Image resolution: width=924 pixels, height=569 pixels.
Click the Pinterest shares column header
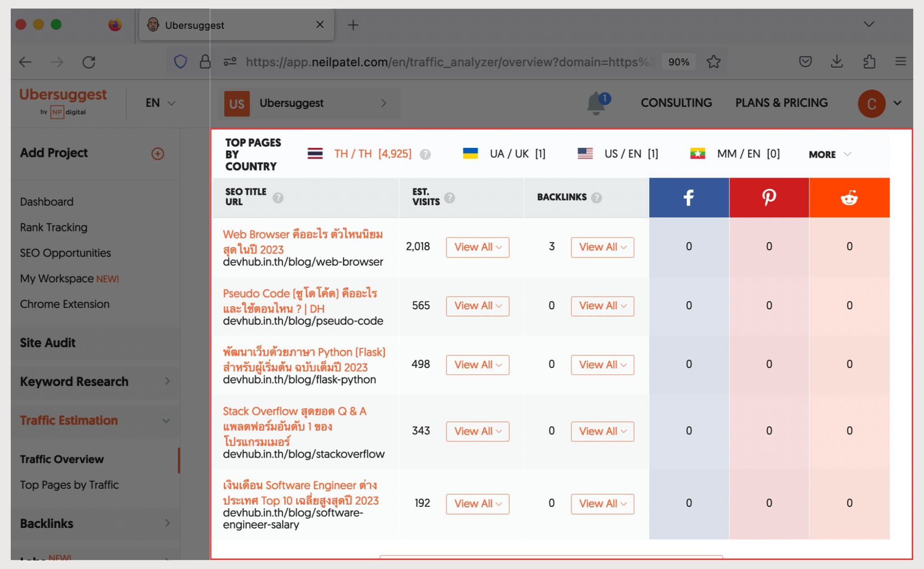(769, 197)
